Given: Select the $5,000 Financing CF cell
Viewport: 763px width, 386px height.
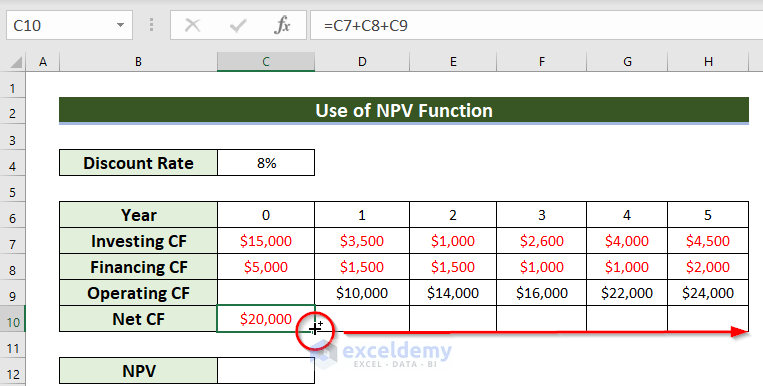Looking at the screenshot, I should pyautogui.click(x=266, y=267).
